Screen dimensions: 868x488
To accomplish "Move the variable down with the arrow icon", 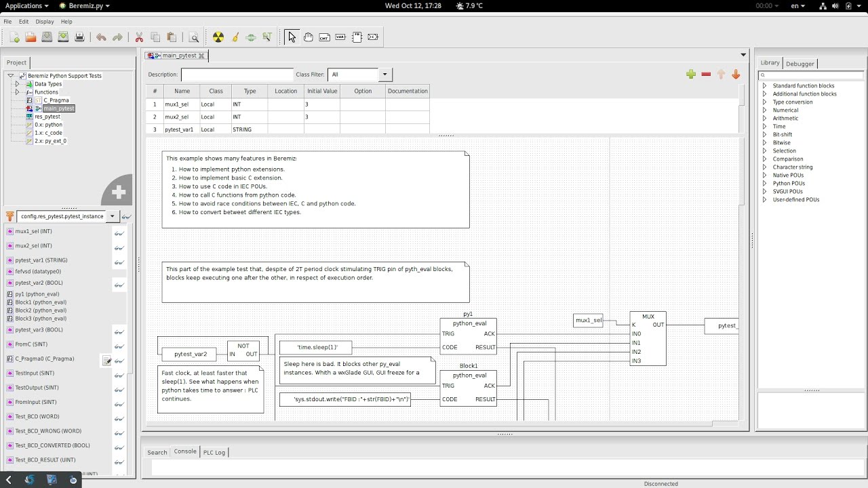I will (x=736, y=74).
